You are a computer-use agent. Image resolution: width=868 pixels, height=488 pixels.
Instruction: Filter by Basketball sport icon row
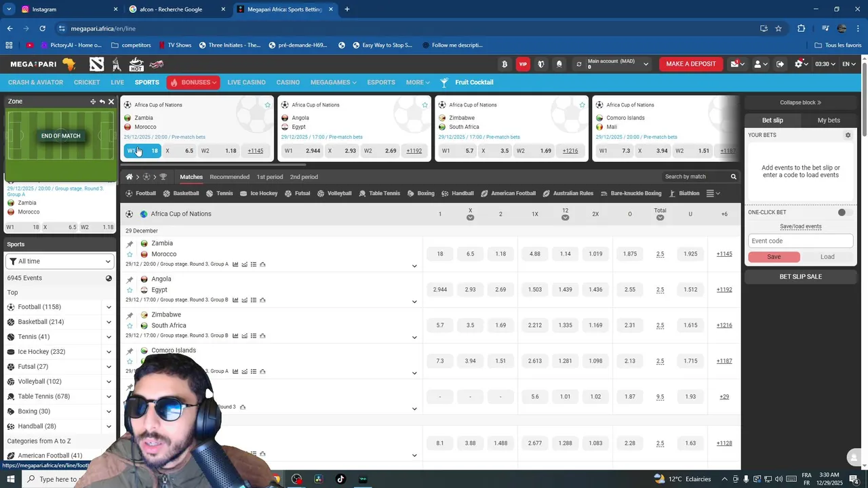pos(181,193)
